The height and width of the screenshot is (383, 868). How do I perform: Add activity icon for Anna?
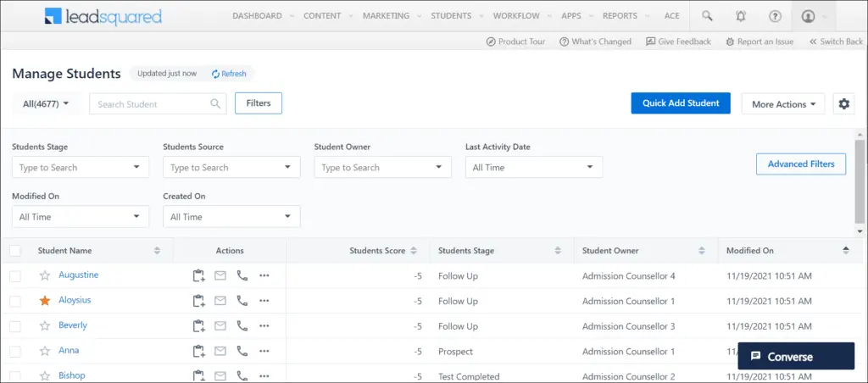[198, 351]
